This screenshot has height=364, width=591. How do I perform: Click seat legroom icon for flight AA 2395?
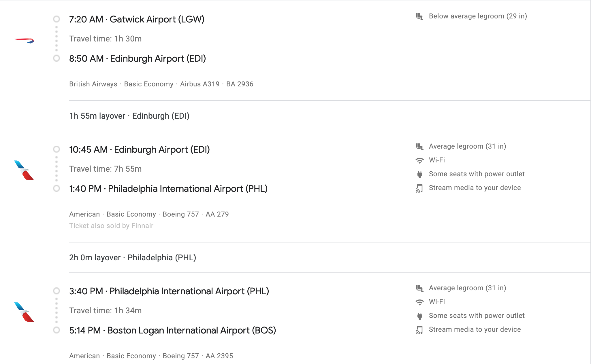click(x=419, y=288)
